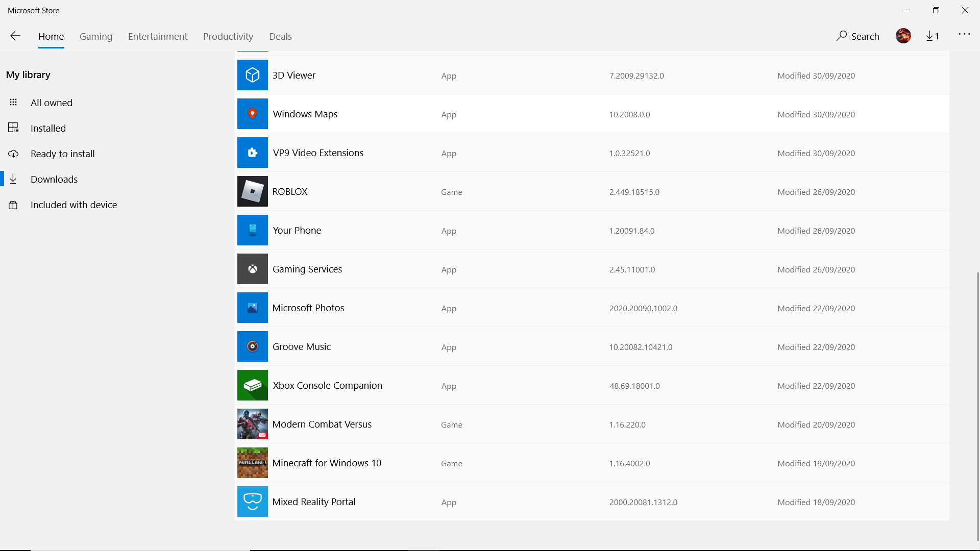The width and height of the screenshot is (980, 551).
Task: Click the Search magnifier button
Action: [x=857, y=36]
